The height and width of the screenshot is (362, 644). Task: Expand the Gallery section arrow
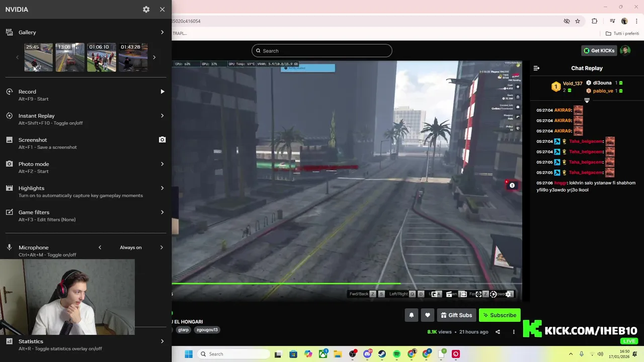tap(162, 32)
